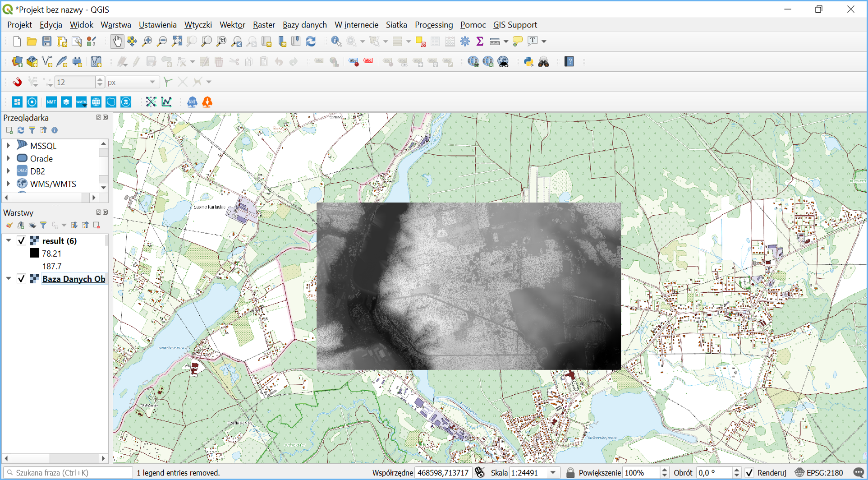Screen dimensions: 868x480
Task: Open the Python console
Action: (x=528, y=62)
